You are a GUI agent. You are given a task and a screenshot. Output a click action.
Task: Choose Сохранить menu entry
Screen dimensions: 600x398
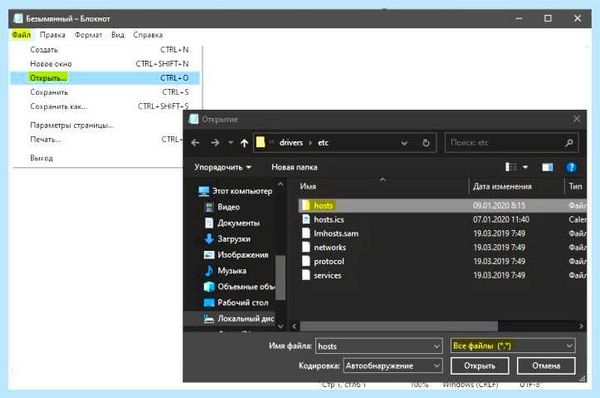[x=105, y=92]
